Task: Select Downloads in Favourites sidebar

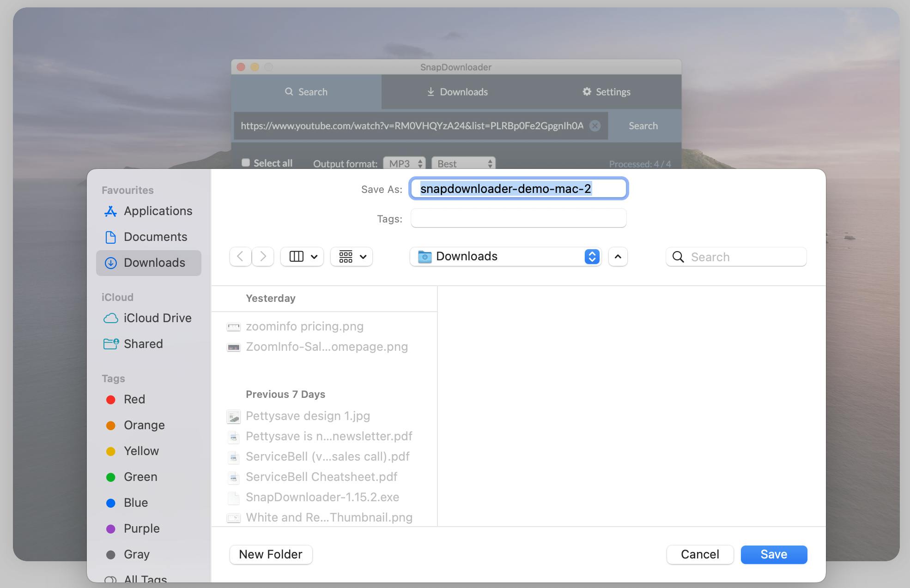Action: [148, 263]
